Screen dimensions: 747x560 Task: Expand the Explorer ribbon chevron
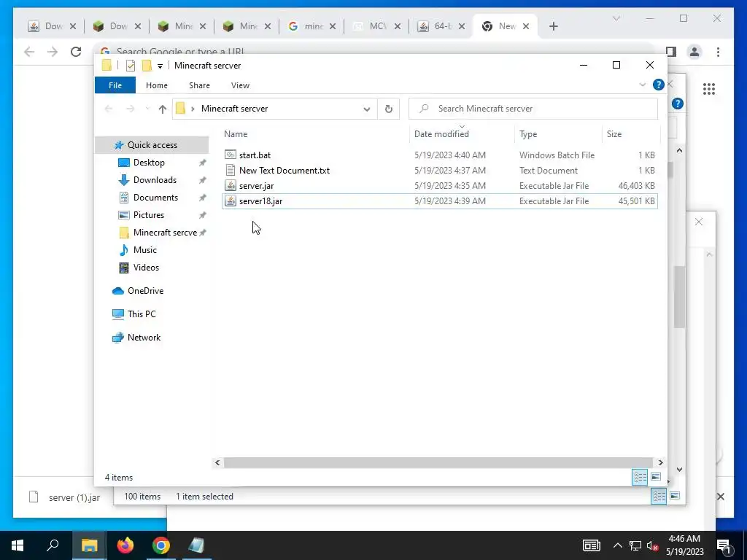[x=642, y=85]
